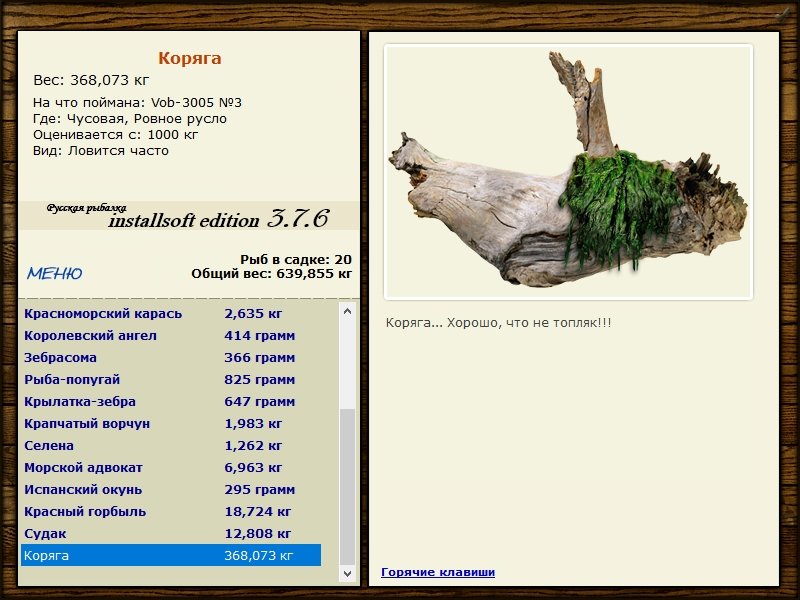Image resolution: width=800 pixels, height=600 pixels.
Task: Choose Судак in the catch list
Action: pyautogui.click(x=171, y=533)
